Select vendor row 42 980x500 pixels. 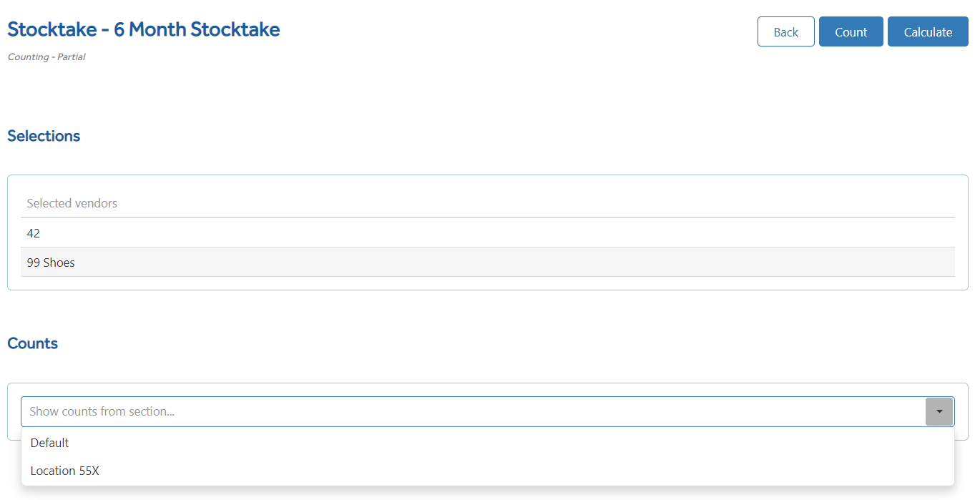(488, 233)
